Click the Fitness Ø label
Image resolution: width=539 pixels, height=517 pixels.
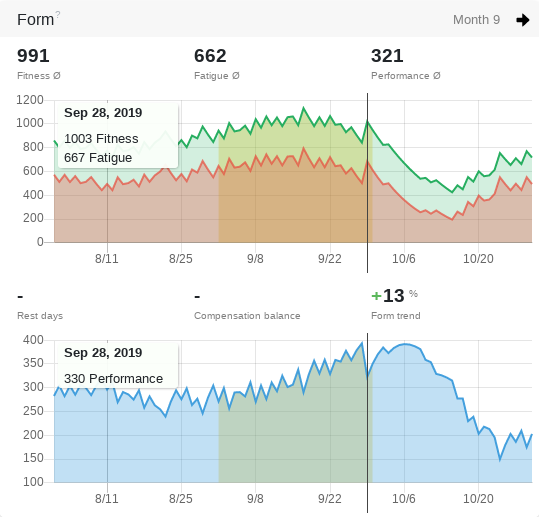(x=39, y=76)
